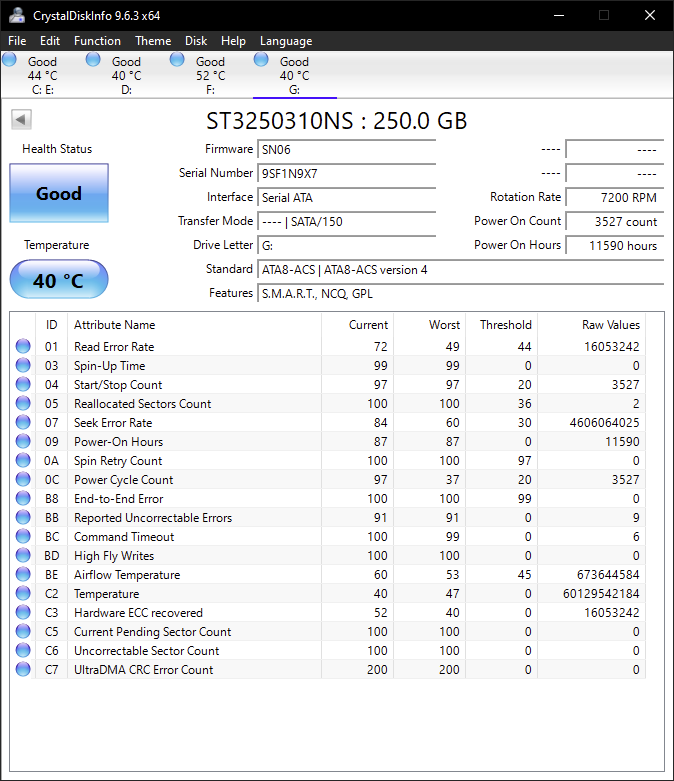Click the status orb for drive D:
The image size is (674, 781).
(93, 60)
